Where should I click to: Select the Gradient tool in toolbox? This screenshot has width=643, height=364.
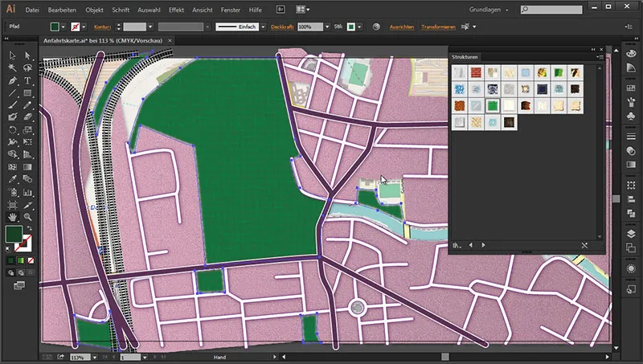(x=27, y=167)
